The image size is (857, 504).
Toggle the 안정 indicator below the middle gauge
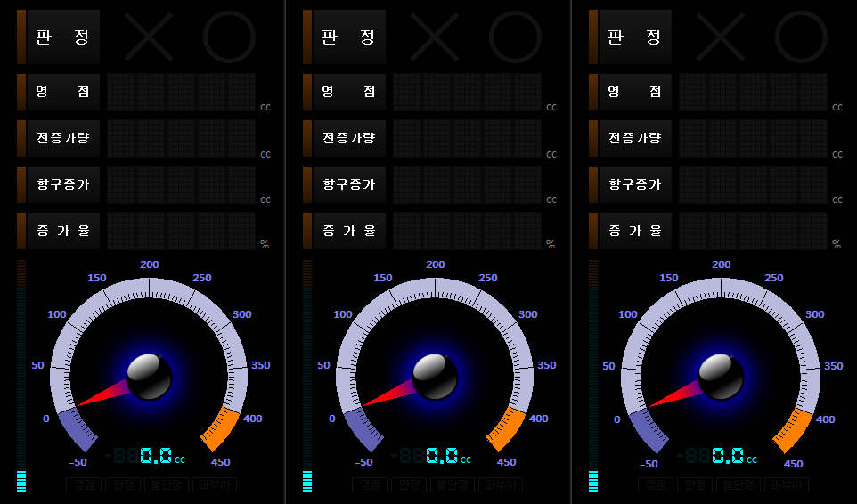[x=408, y=485]
